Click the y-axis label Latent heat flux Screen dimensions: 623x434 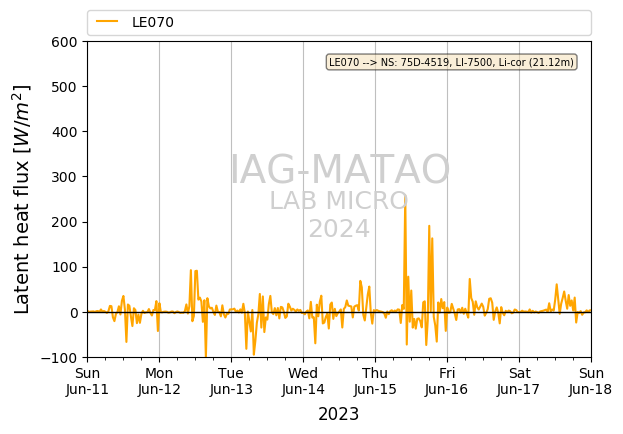(22, 199)
